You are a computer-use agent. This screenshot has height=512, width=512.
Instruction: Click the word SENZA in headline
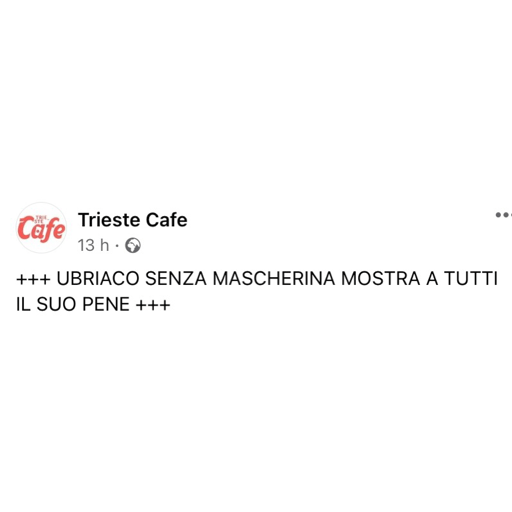[x=176, y=279]
